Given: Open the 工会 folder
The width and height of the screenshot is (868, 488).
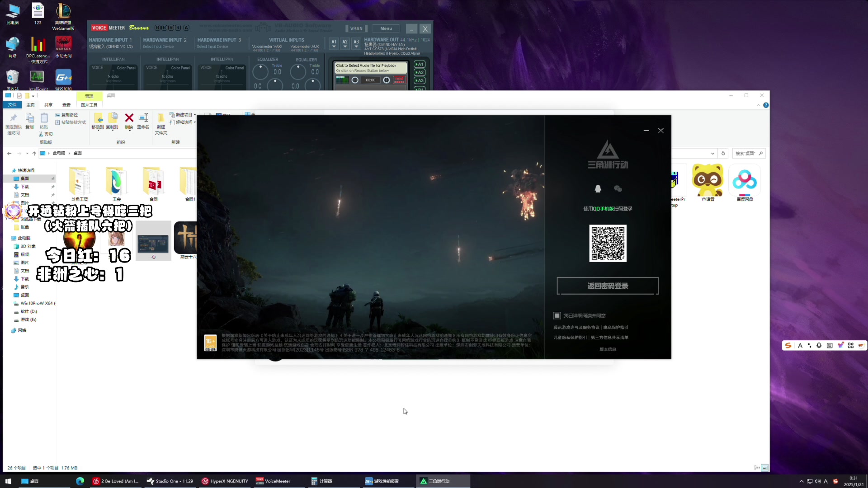Looking at the screenshot, I should [x=117, y=184].
